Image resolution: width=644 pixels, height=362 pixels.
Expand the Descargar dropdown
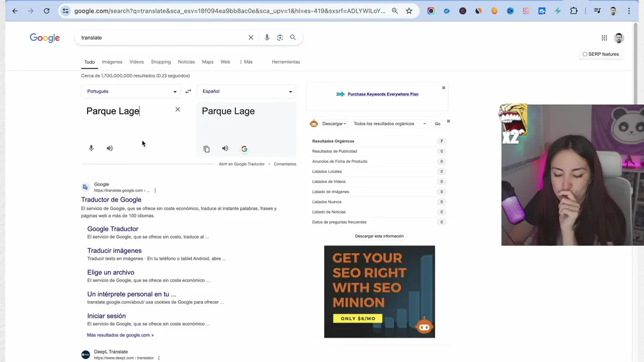[334, 124]
